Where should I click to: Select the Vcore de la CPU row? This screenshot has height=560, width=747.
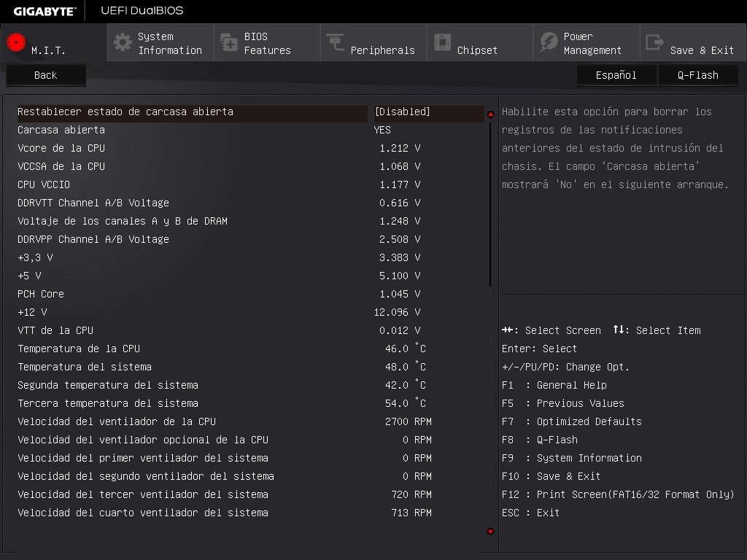coord(146,148)
